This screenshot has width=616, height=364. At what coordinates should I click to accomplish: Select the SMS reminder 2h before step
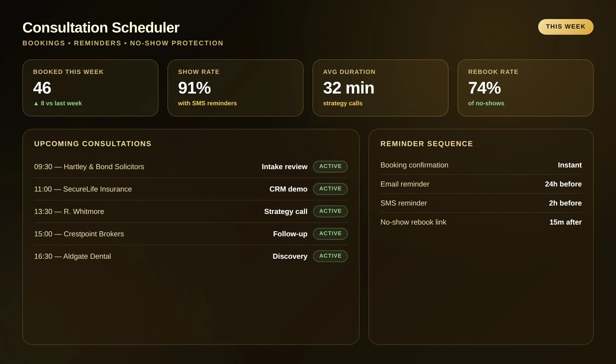click(481, 203)
